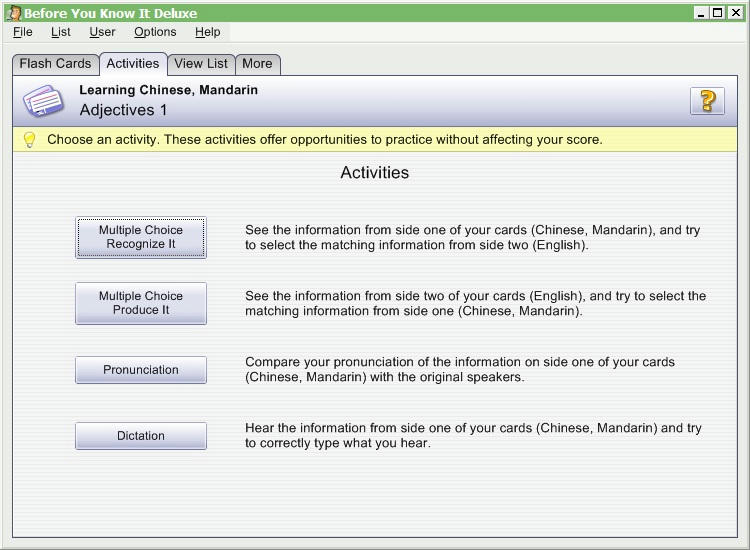Click the 'Activities' section heading
Screen dimensions: 750x550
[375, 173]
